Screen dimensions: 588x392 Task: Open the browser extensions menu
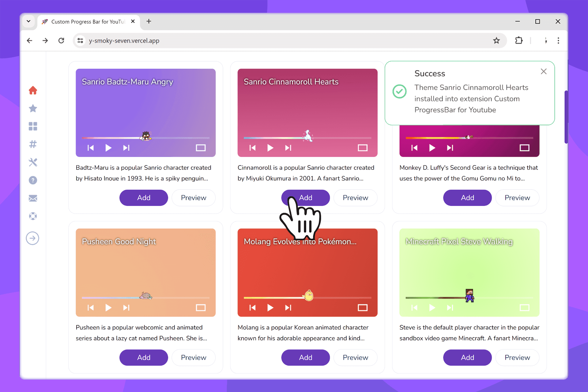(519, 40)
